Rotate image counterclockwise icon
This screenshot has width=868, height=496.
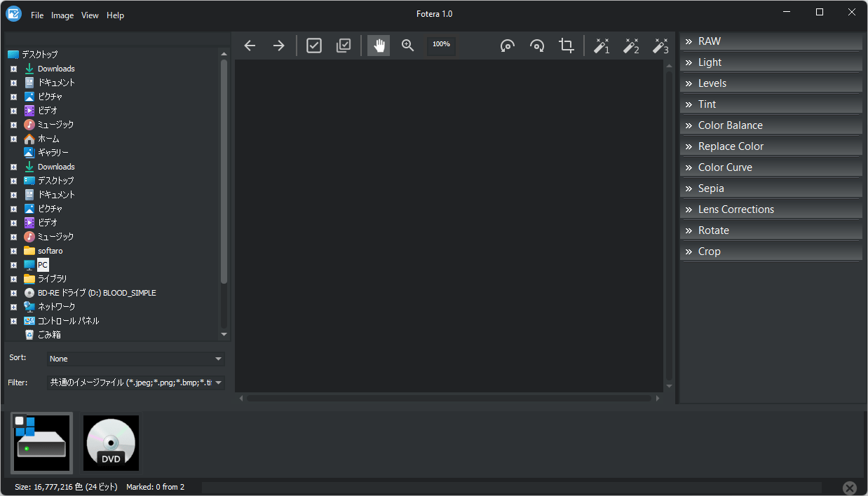pyautogui.click(x=508, y=46)
